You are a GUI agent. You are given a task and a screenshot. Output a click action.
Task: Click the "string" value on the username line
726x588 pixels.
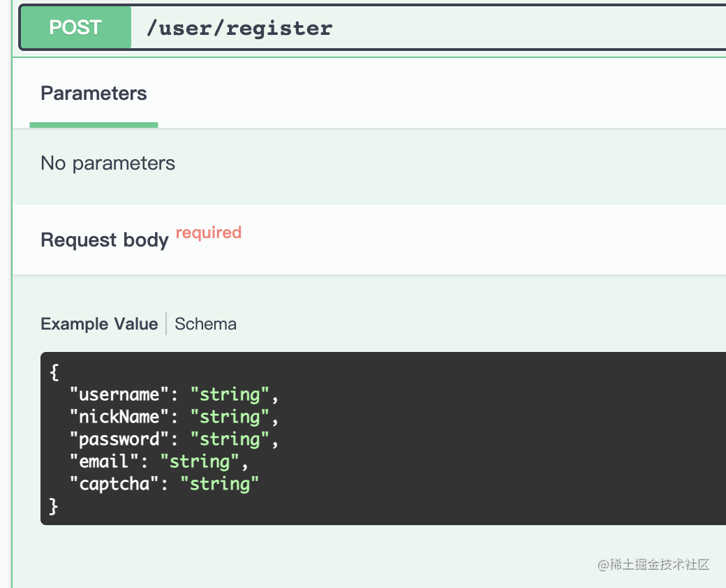click(230, 395)
